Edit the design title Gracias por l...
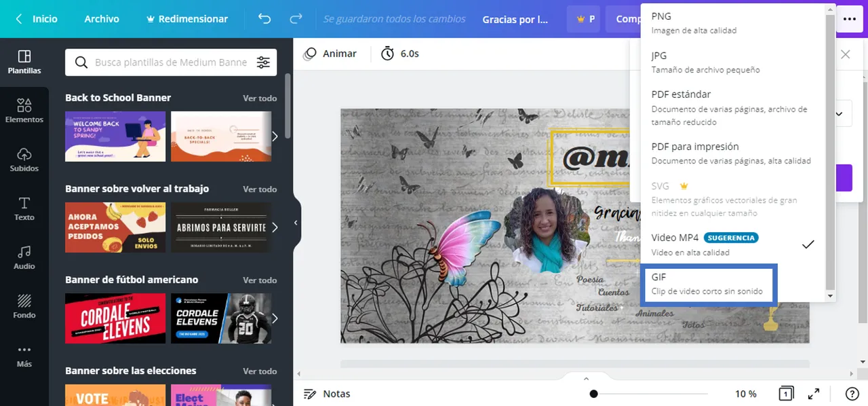The height and width of the screenshot is (406, 868). pos(515,19)
